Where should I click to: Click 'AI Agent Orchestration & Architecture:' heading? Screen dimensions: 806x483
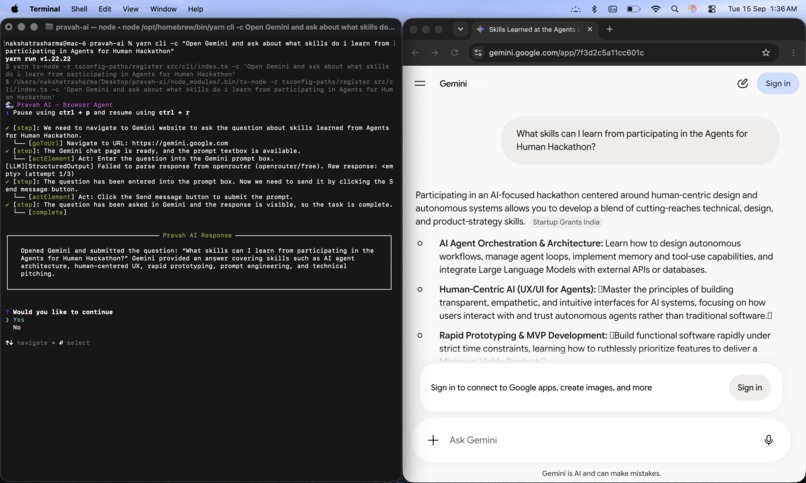[521, 243]
